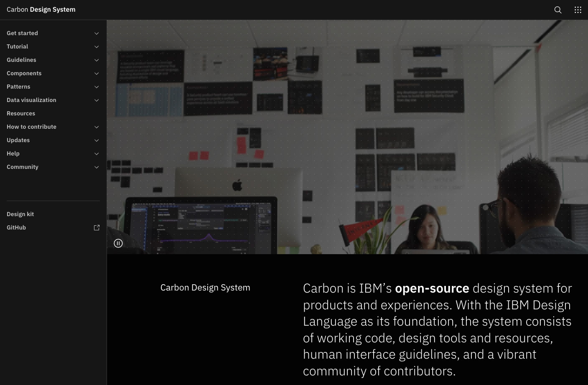
Task: Expand the Guidelines chevron
Action: coord(97,60)
